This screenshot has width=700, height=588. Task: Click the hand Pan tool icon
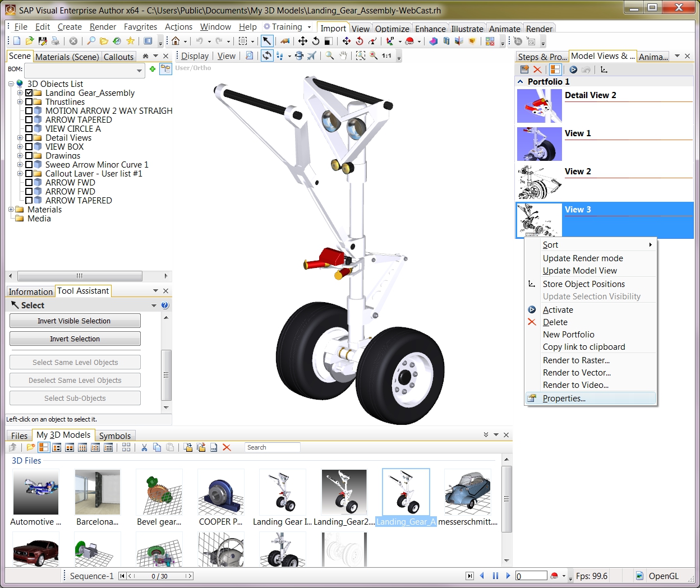coord(343,55)
